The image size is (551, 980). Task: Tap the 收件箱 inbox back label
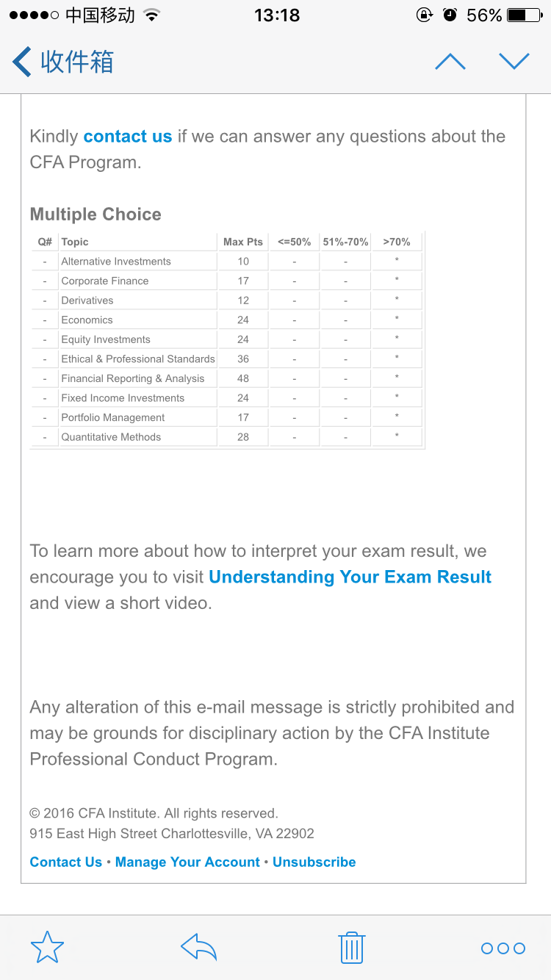pos(77,62)
